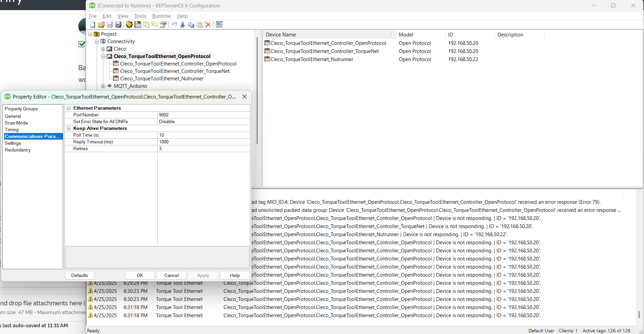
Task: Select the Poll Time value field
Action: point(203,135)
